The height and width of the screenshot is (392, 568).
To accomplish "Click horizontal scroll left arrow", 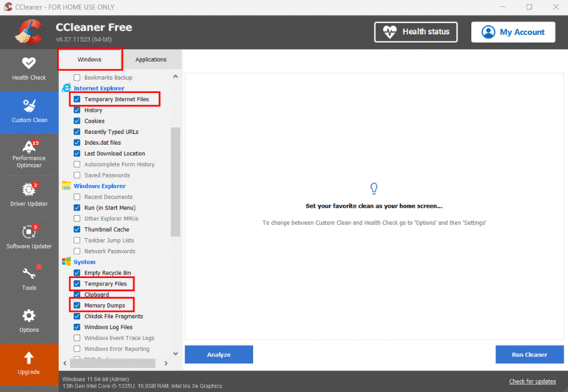I will coord(65,363).
